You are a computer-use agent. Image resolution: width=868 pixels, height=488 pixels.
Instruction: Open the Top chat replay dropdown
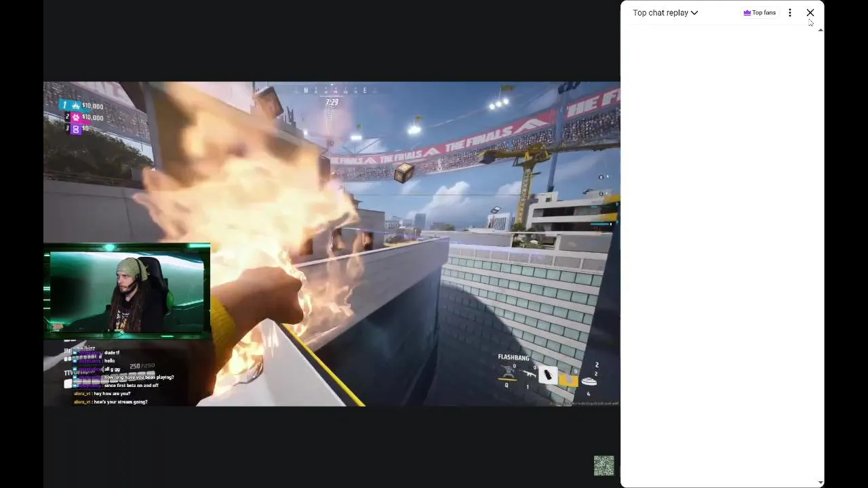(x=665, y=13)
